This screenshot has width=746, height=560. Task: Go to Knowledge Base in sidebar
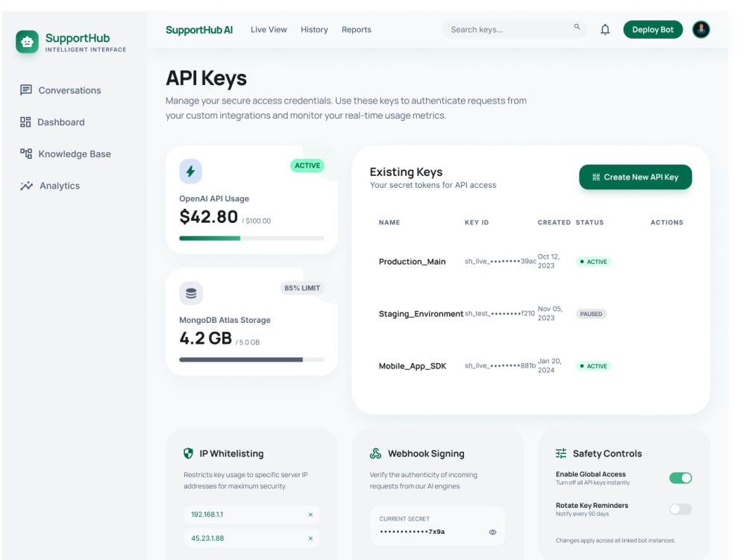tap(74, 154)
